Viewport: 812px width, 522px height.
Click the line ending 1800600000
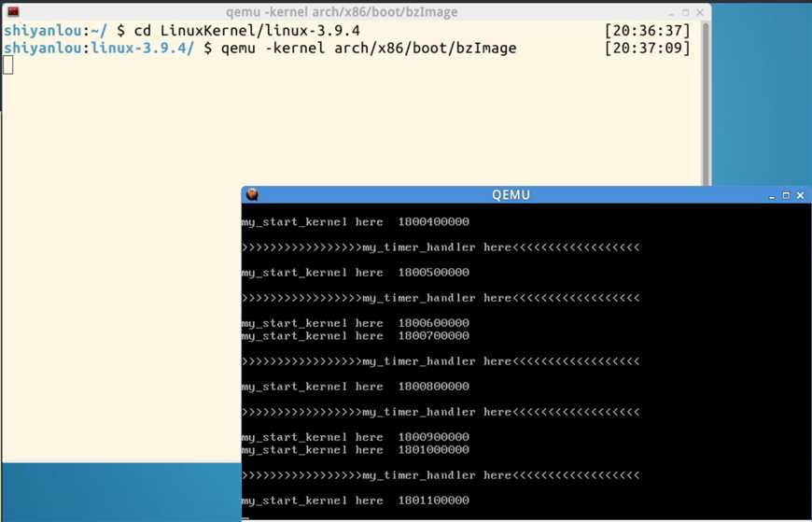[356, 323]
